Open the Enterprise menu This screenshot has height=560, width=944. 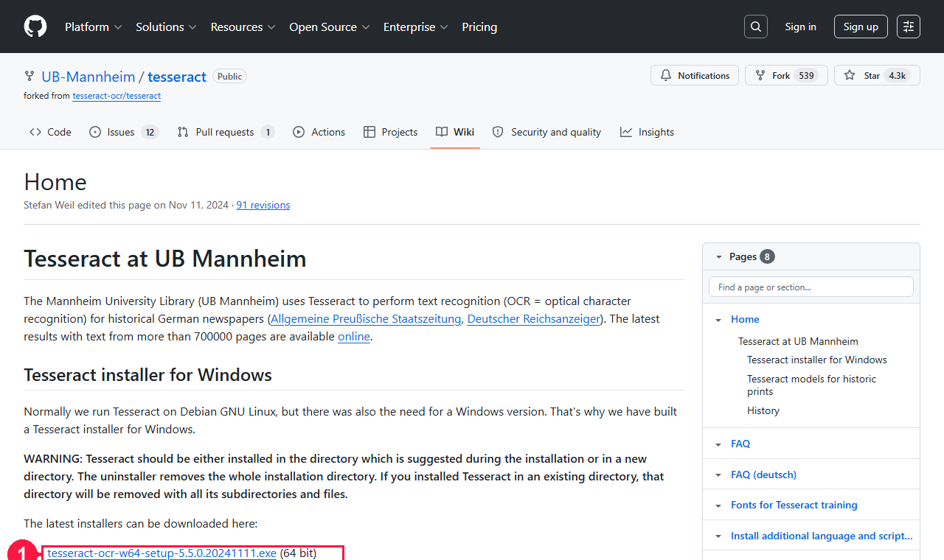point(415,27)
